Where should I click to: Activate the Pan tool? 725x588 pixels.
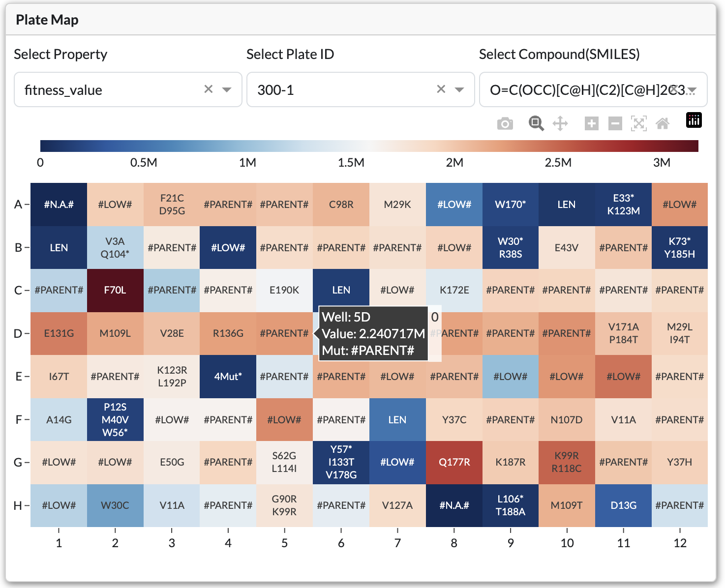click(560, 123)
